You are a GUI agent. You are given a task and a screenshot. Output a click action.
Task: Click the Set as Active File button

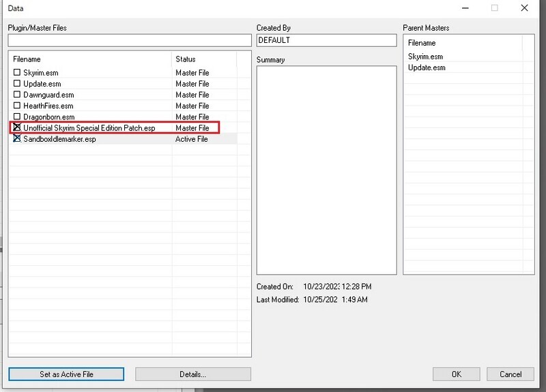66,374
